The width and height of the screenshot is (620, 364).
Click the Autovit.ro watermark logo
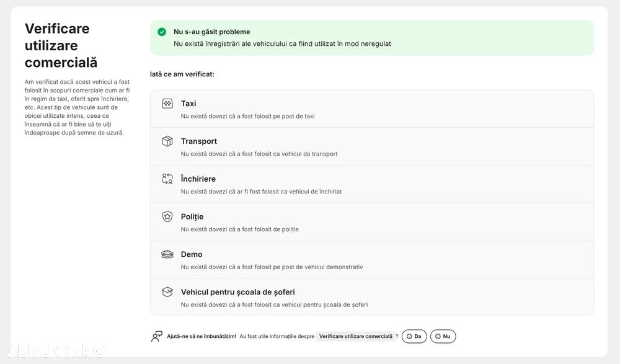click(x=56, y=351)
